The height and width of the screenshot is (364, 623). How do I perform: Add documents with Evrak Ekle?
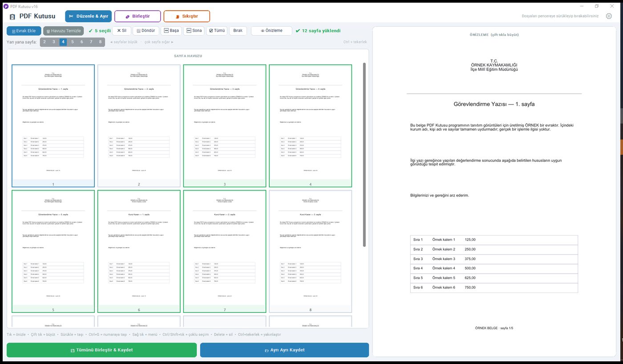click(x=24, y=31)
